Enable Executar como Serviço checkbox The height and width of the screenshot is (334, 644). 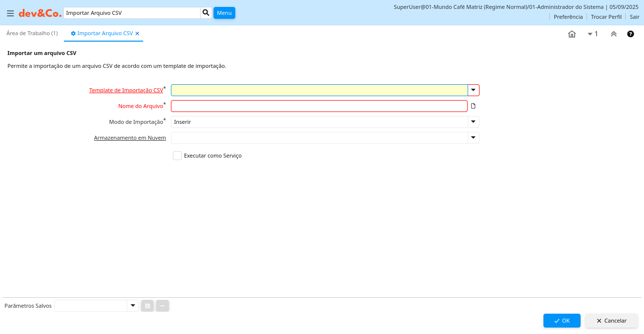(x=177, y=156)
